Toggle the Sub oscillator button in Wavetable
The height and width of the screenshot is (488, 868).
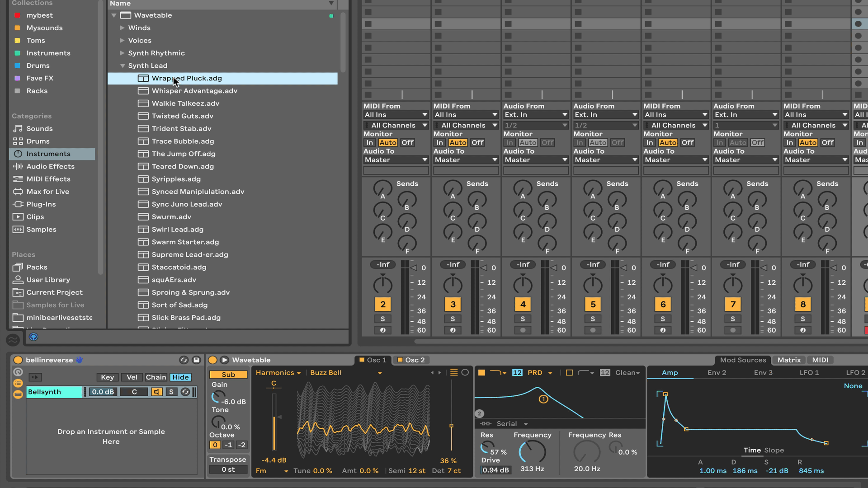click(x=228, y=375)
